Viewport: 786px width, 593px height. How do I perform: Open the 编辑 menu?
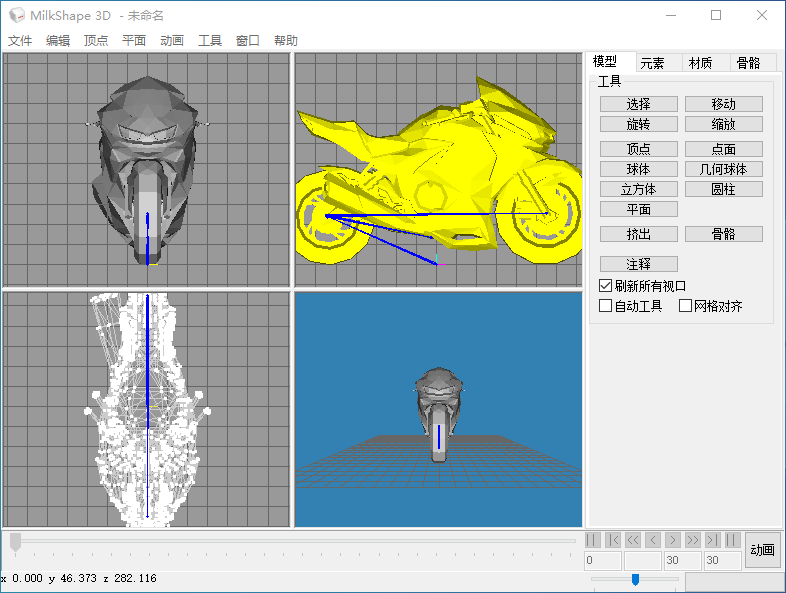coord(58,41)
